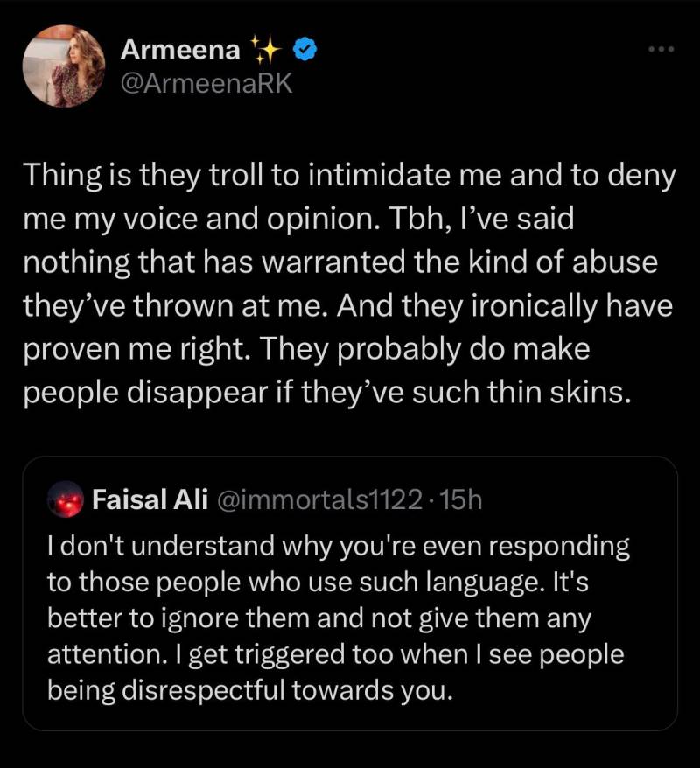Open the Armeena display name
The height and width of the screenshot is (768, 700).
(180, 50)
